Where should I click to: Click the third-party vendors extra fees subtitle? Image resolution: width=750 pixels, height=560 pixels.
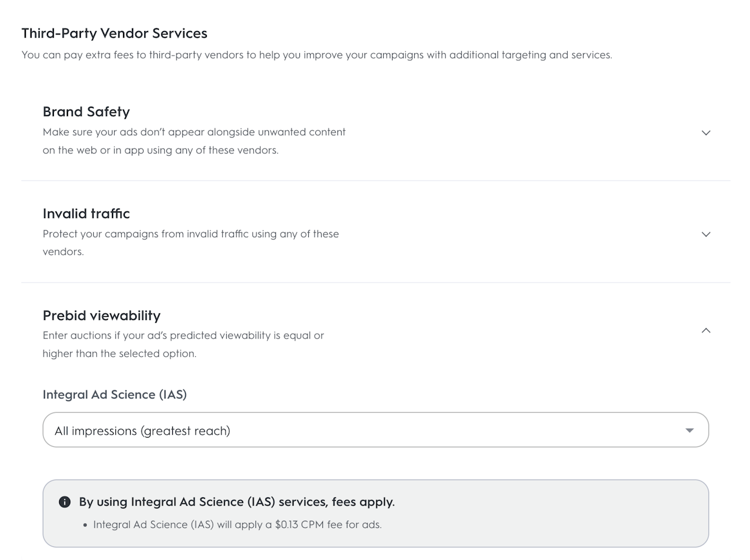pyautogui.click(x=316, y=55)
